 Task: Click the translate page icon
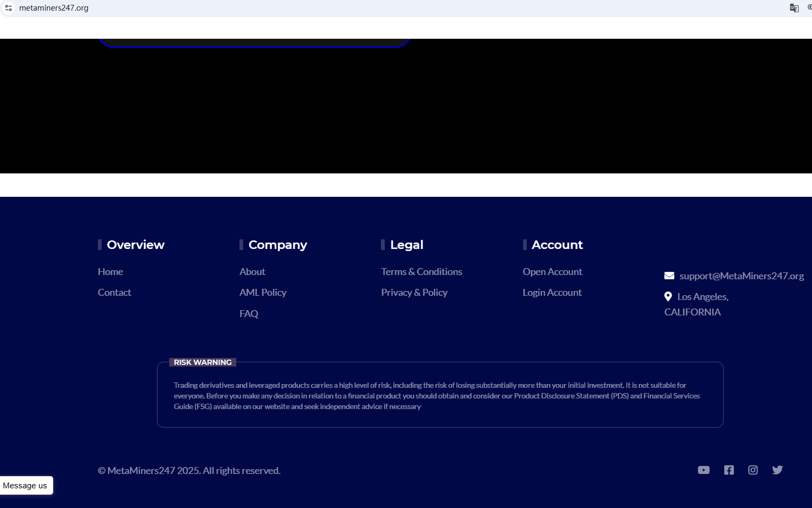point(794,8)
